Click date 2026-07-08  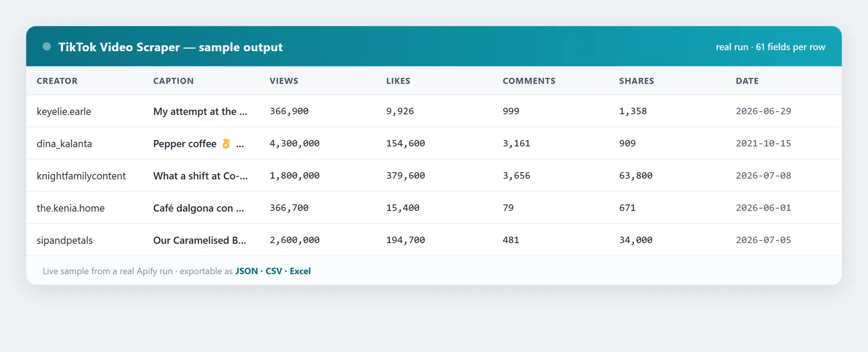click(763, 176)
